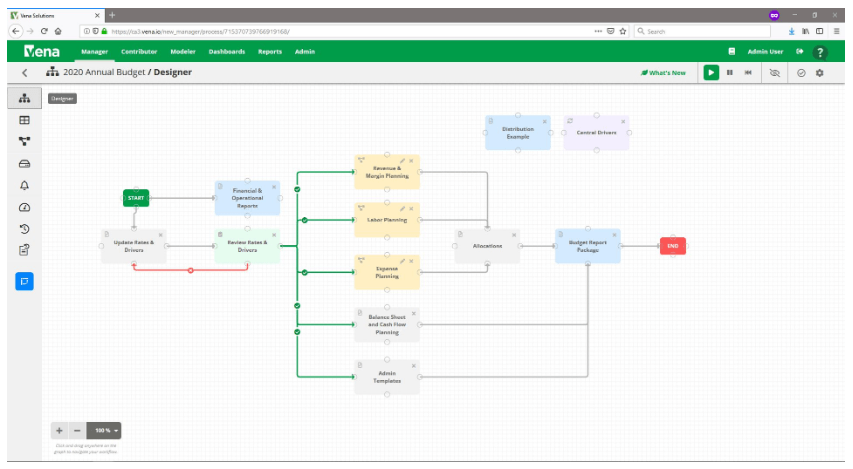Remove the Distribution Example node
This screenshot has width=853, height=469.
click(545, 121)
